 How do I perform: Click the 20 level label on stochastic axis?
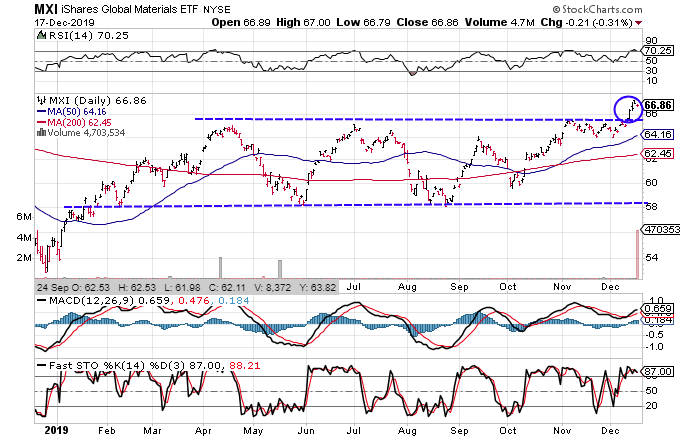click(651, 406)
